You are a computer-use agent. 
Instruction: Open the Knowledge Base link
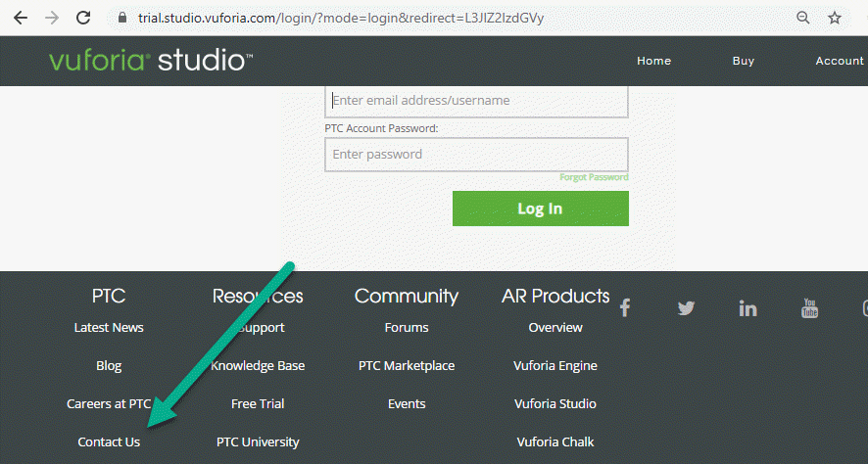pyautogui.click(x=258, y=365)
